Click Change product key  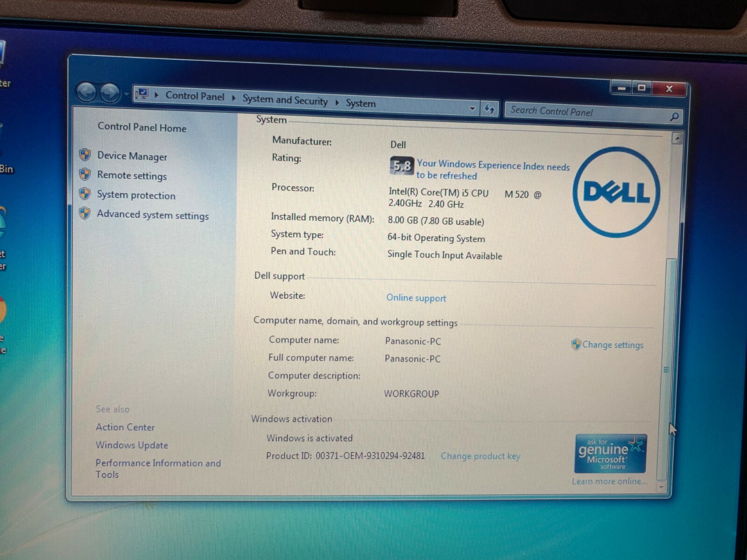(480, 456)
